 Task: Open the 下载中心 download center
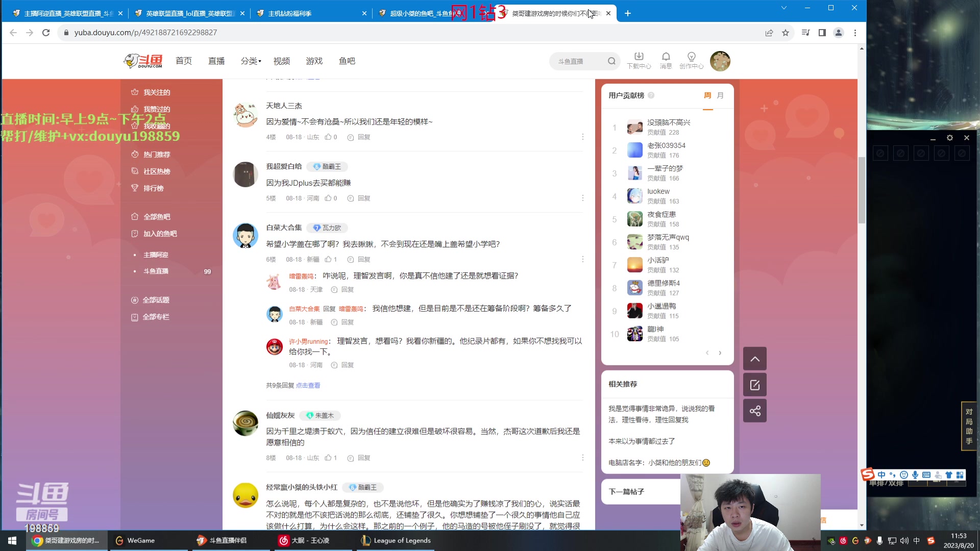tap(639, 60)
